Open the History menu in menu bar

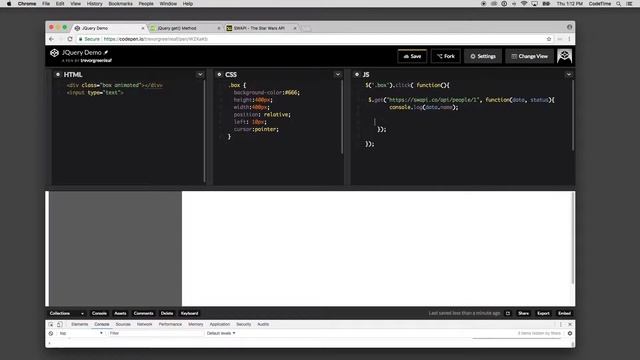(x=94, y=4)
